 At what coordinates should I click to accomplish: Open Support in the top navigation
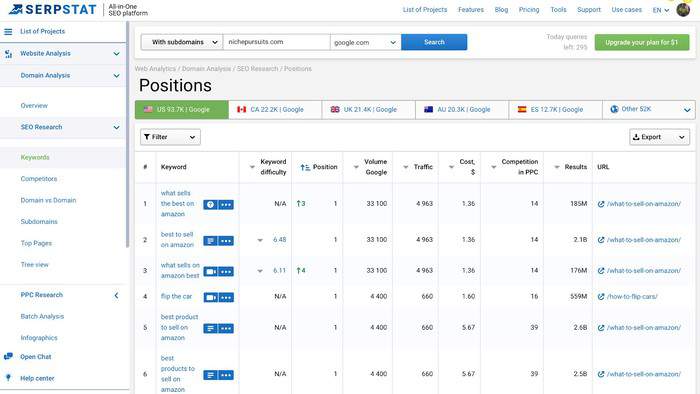[x=589, y=9]
